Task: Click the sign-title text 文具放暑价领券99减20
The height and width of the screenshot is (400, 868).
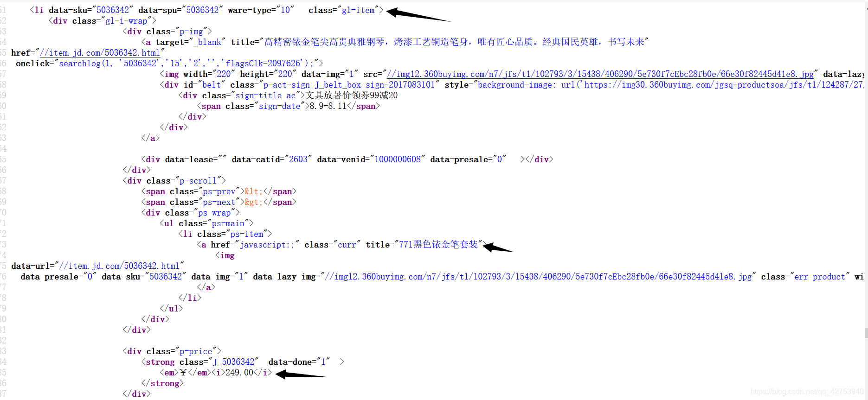Action: coord(352,95)
